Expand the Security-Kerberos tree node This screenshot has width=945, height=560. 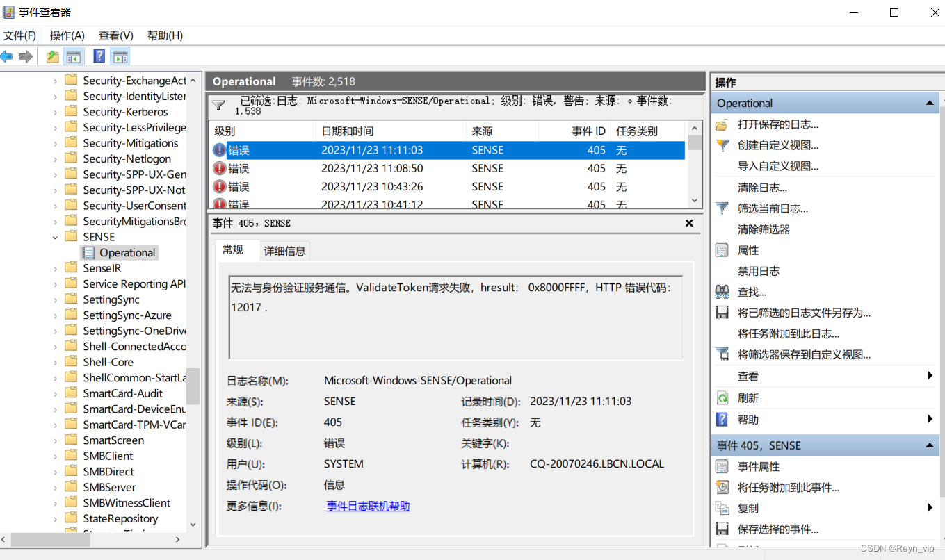click(56, 112)
